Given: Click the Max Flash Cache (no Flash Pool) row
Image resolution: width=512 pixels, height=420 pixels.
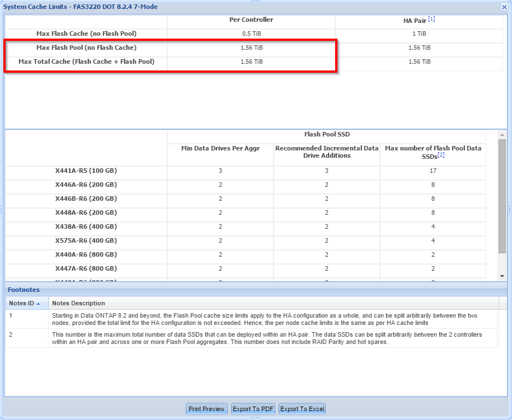Looking at the screenshot, I should pos(86,34).
